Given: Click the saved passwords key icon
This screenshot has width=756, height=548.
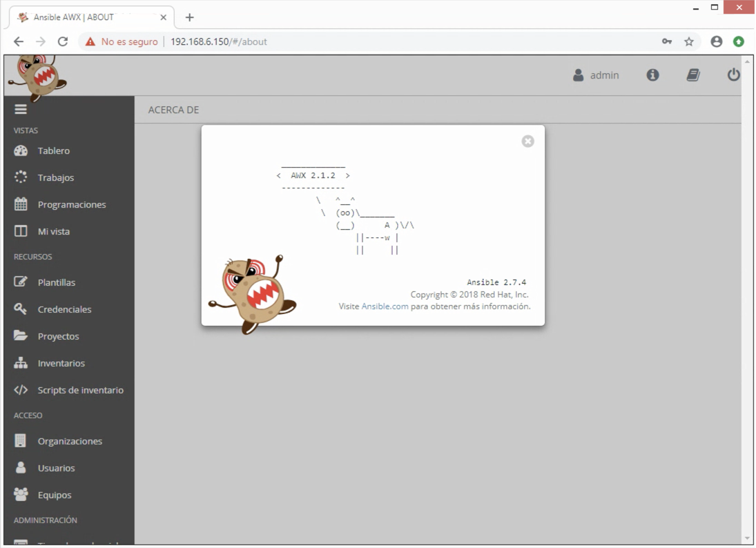Looking at the screenshot, I should 667,41.
